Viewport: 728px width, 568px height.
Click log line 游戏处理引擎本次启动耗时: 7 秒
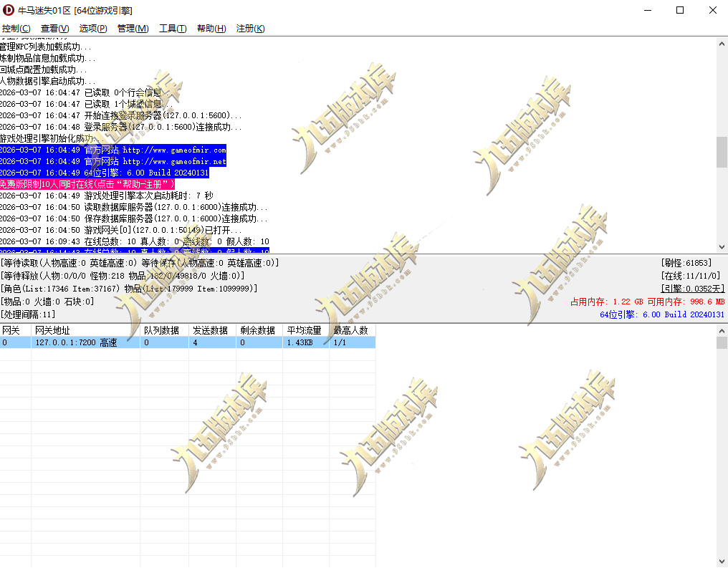click(x=107, y=196)
